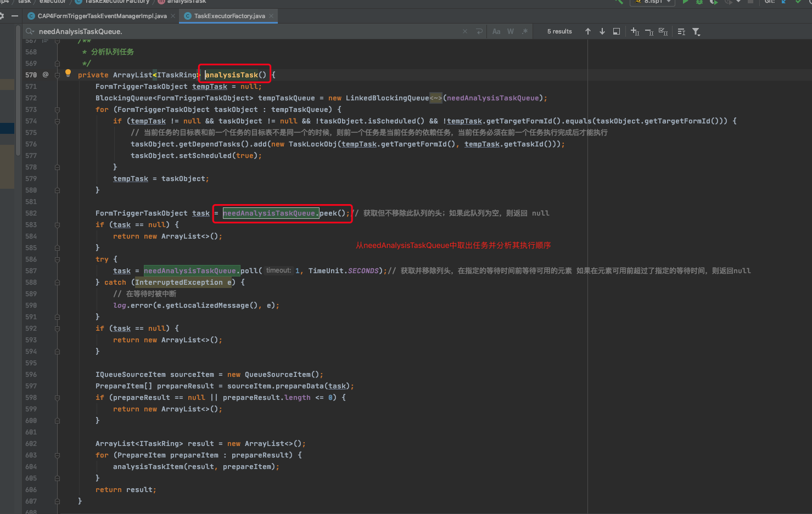Screen dimensions: 812x514
Task: Toggle Match Case (Aa) search option
Action: pos(496,32)
